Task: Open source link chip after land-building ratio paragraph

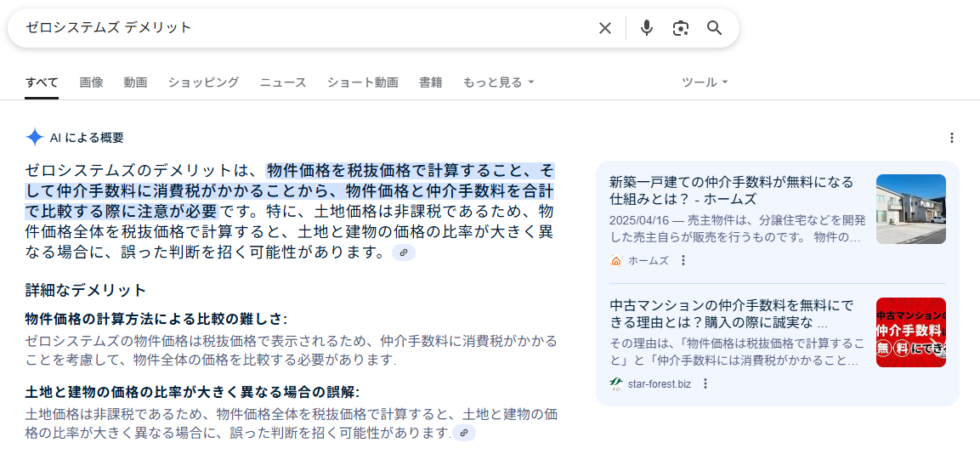Action: (464, 433)
